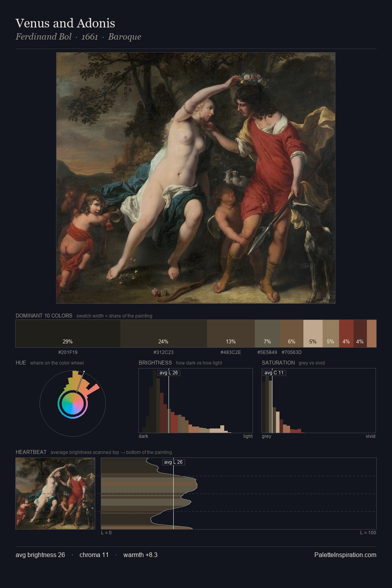Click the BRIGHTNESS section heading
Screen dimensions: 392x588
click(x=155, y=363)
